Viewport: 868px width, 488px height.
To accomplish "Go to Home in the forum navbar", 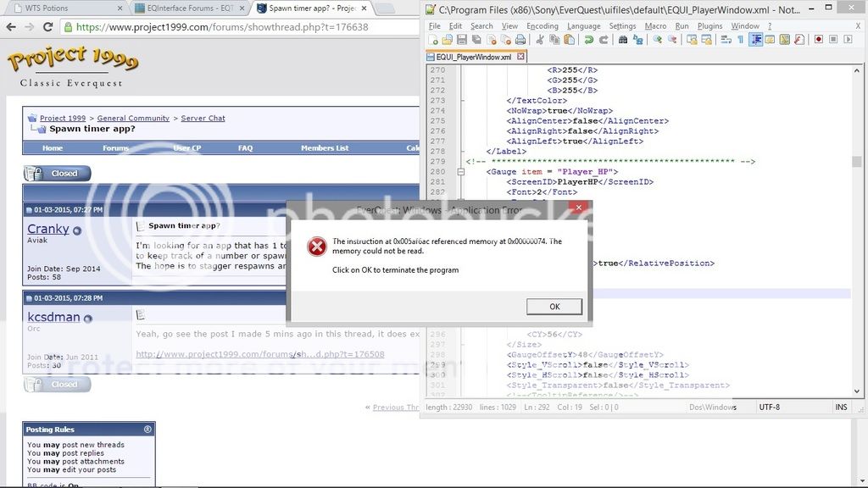I will click(53, 147).
